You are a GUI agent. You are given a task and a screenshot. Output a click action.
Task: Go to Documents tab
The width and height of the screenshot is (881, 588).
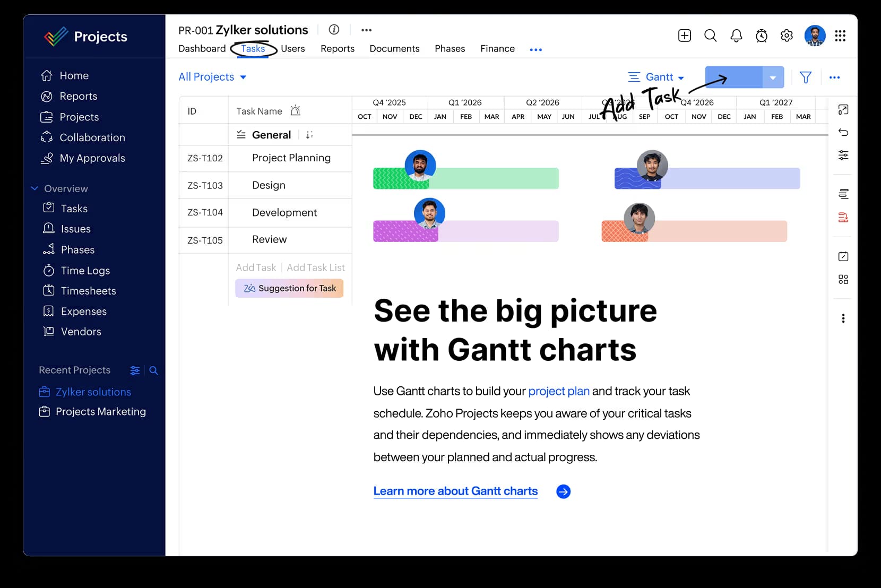394,48
